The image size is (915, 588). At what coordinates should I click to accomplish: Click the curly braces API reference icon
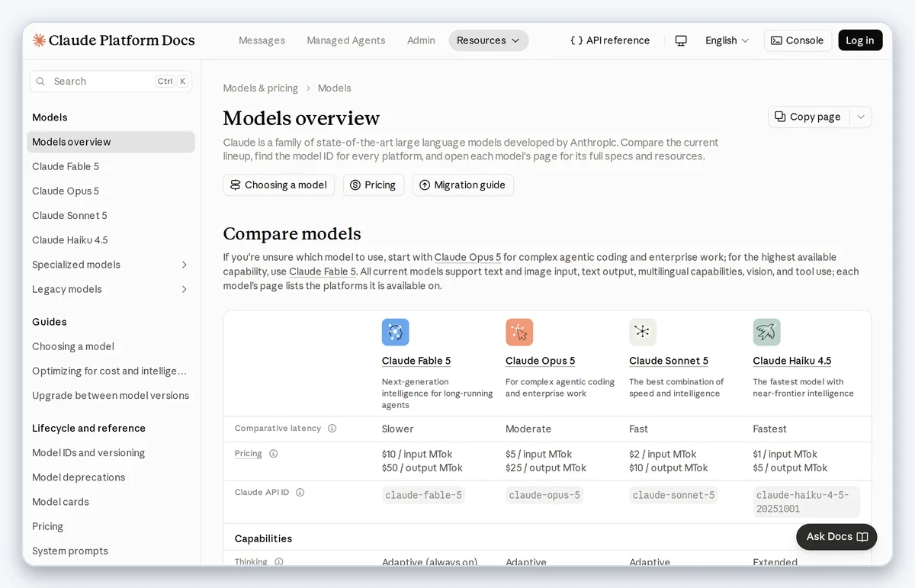coord(576,40)
